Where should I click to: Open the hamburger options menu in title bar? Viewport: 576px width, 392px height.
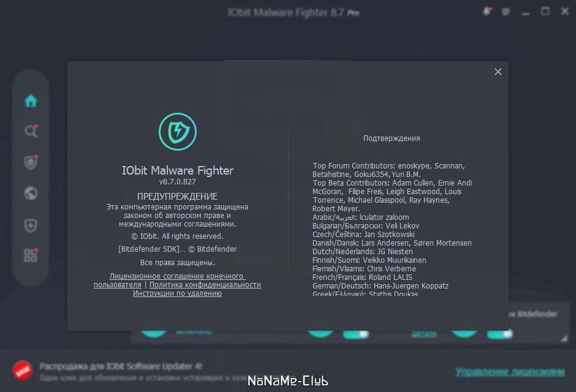[506, 12]
